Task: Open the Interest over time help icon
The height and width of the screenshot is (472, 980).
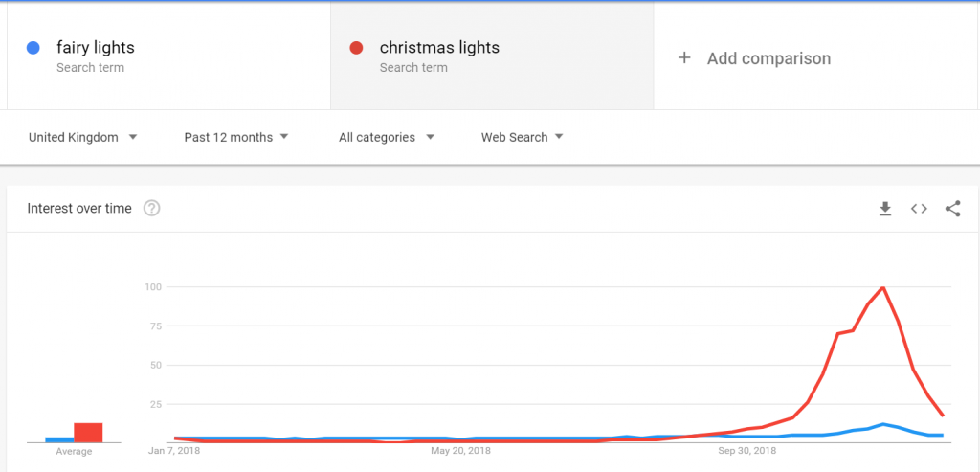Action: coord(151,209)
